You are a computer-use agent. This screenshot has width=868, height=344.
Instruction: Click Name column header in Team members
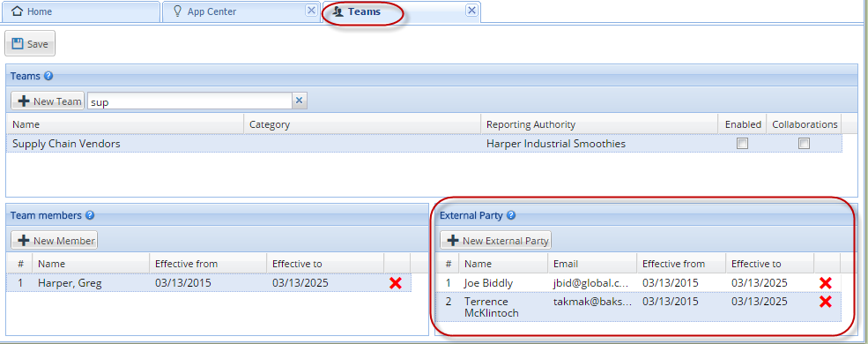click(x=91, y=264)
